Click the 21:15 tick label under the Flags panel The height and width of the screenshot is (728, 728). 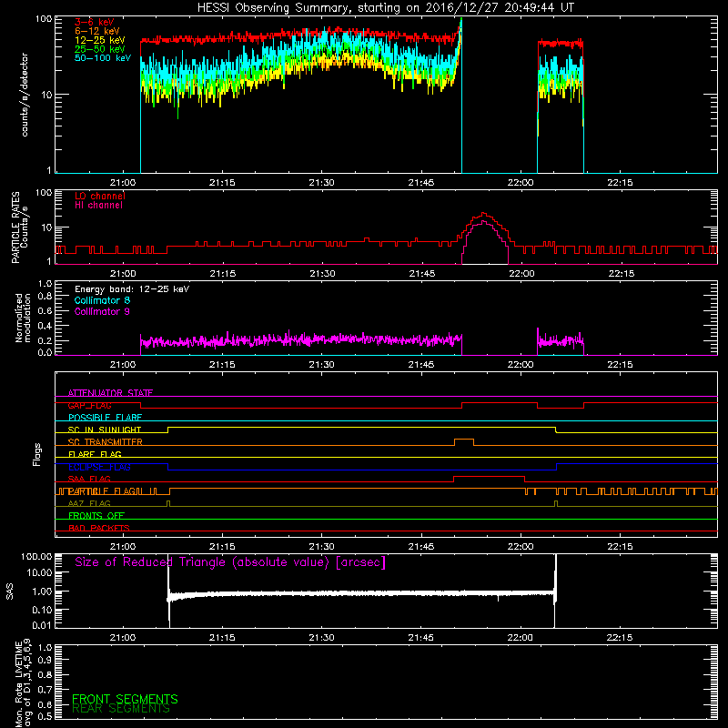click(222, 547)
